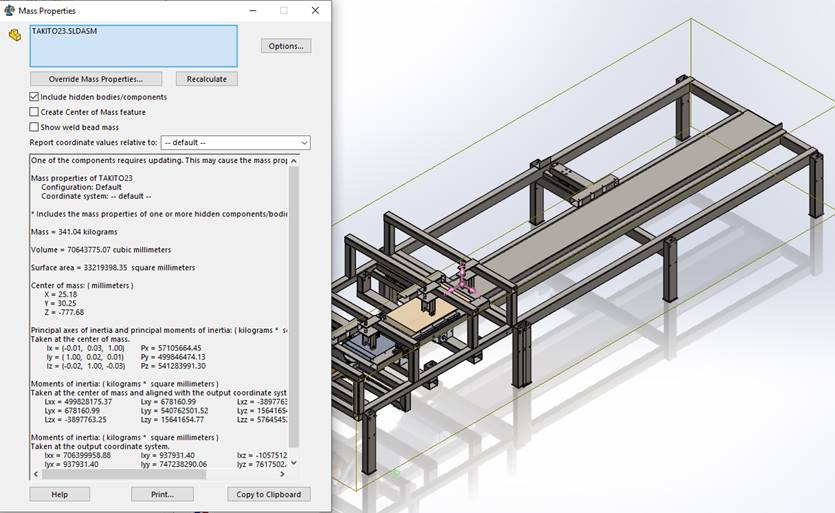The width and height of the screenshot is (835, 513).
Task: Click the Mass Properties title bar icon
Action: click(9, 10)
